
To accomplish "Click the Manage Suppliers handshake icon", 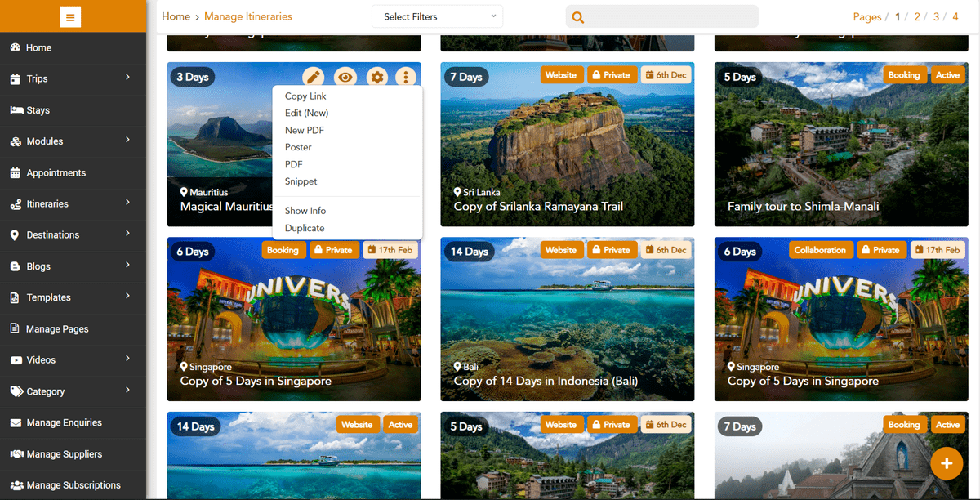I will 16,454.
